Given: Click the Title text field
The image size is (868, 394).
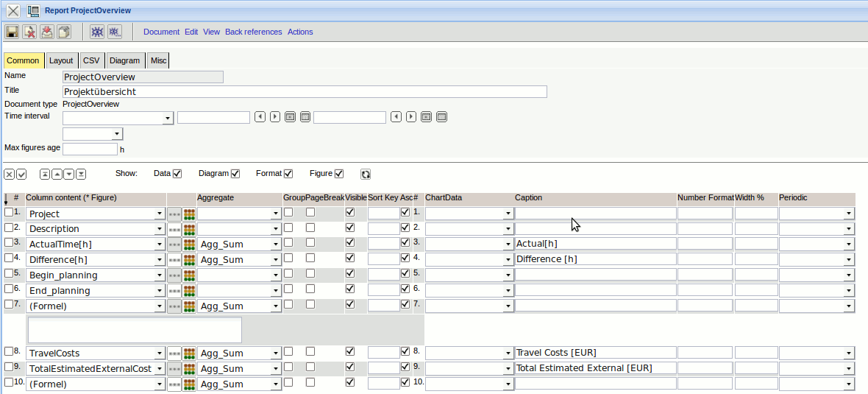Looking at the screenshot, I should pyautogui.click(x=305, y=91).
